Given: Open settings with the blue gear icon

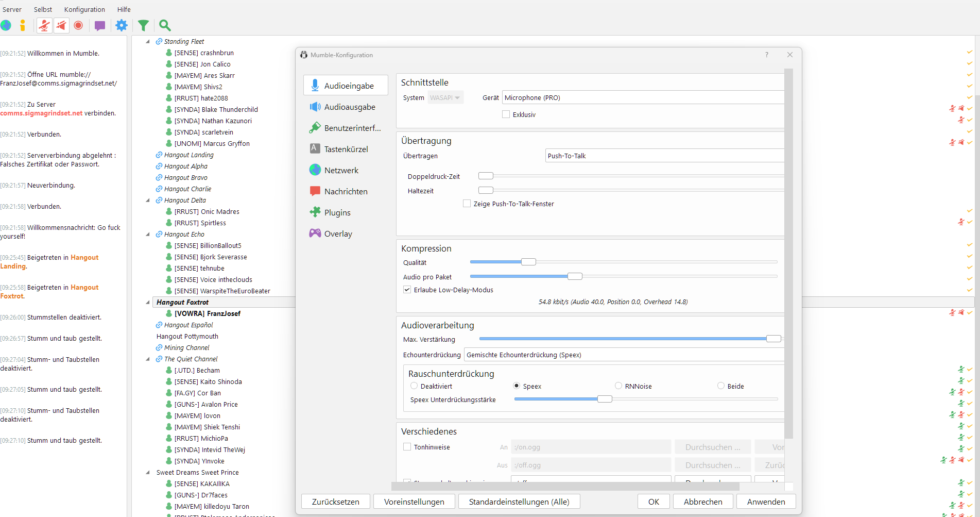Looking at the screenshot, I should pos(122,25).
